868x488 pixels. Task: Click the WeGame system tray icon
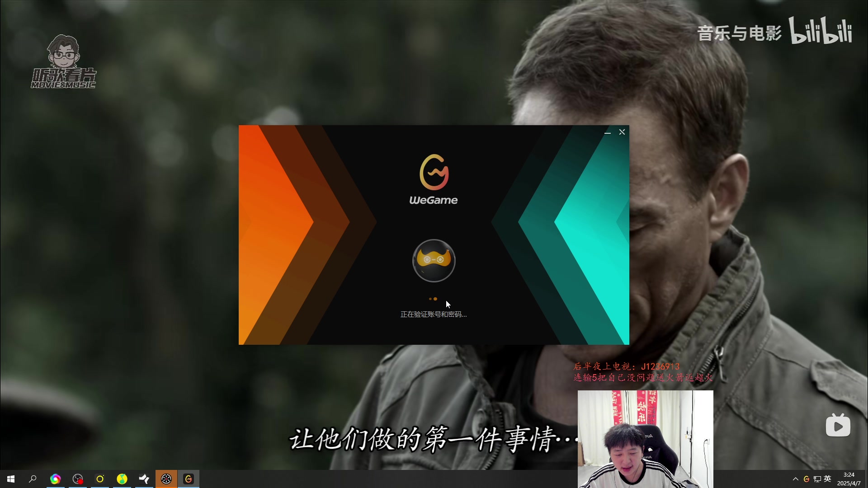tap(807, 479)
